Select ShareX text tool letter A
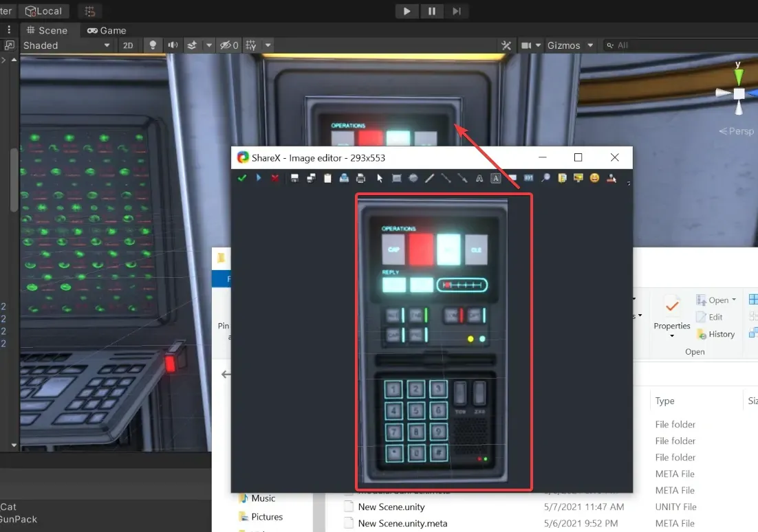Screen dimensions: 758x532 click(x=479, y=178)
